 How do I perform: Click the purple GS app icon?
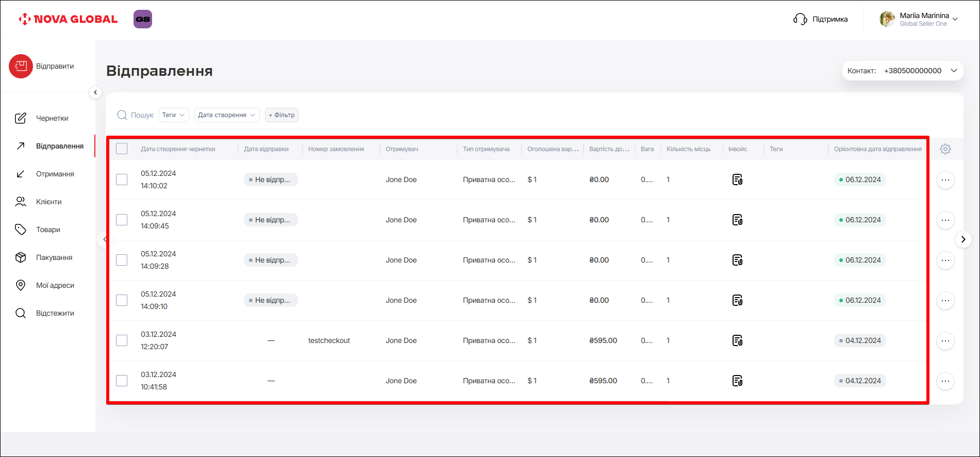pyautogui.click(x=143, y=19)
